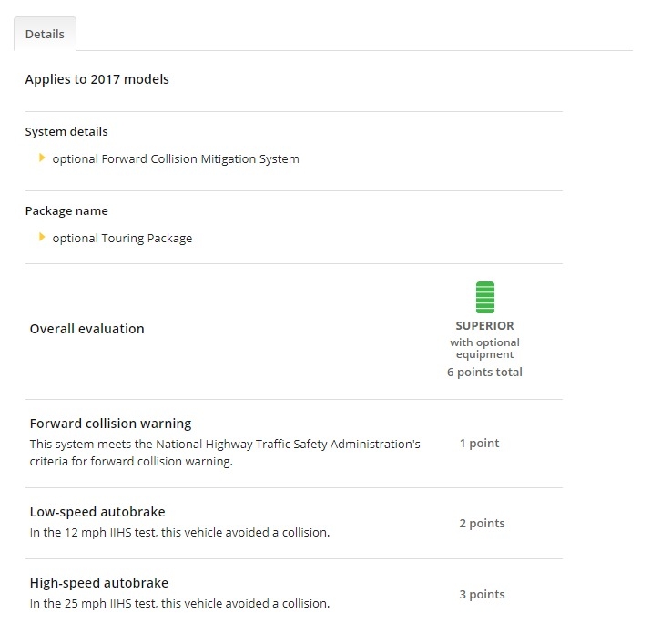This screenshot has height=644, width=651.
Task: Select optional Forward Collision Mitigation System text
Action: [x=176, y=159]
